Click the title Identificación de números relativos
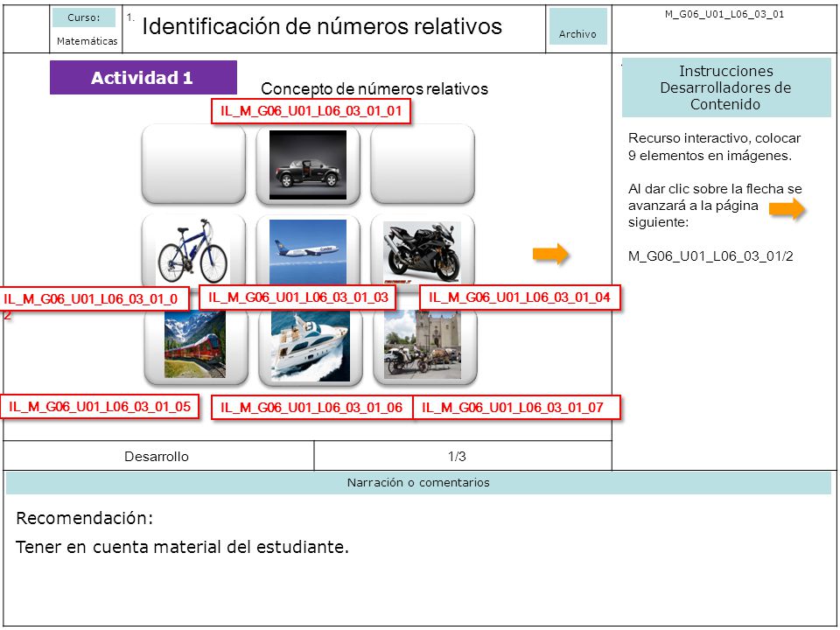This screenshot has height=630, width=840. coord(322,25)
